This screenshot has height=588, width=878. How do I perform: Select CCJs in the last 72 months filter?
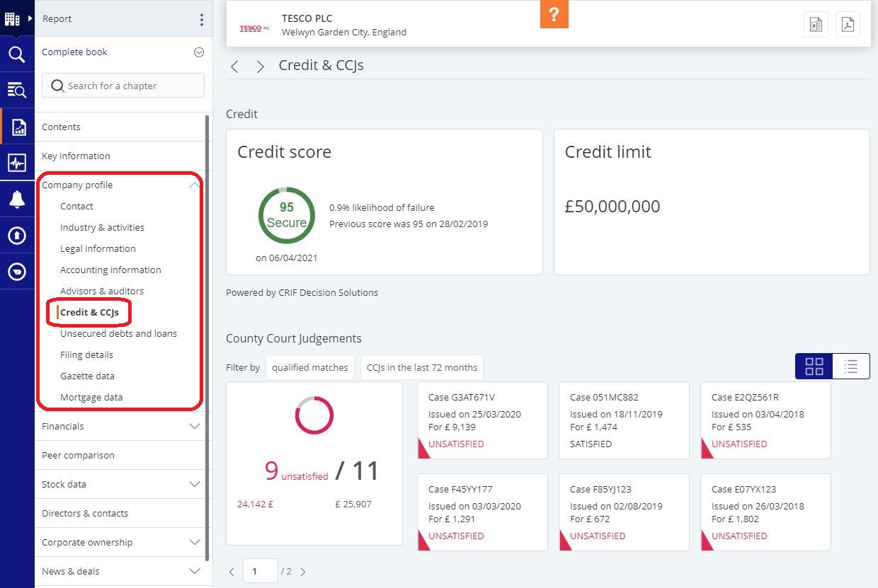[x=421, y=367]
